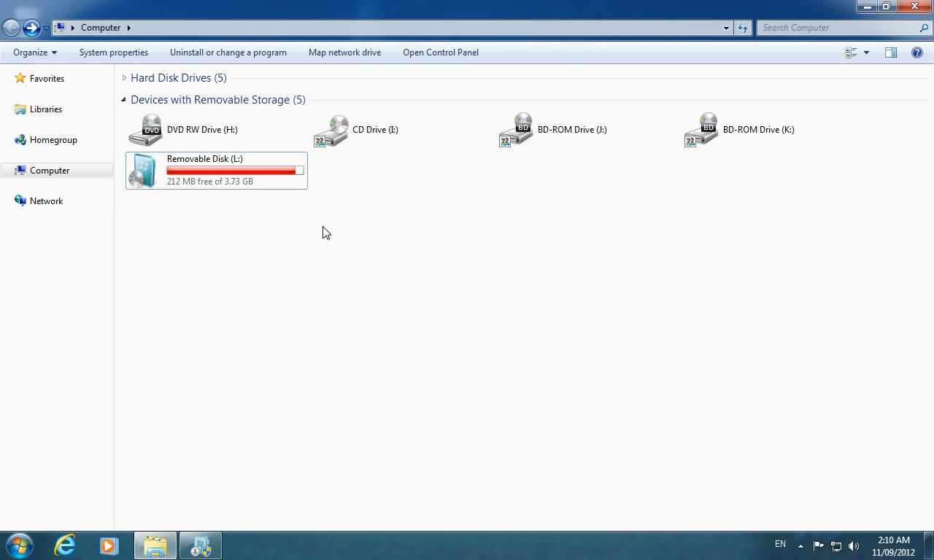This screenshot has width=934, height=560.
Task: Select Network in the navigation pane
Action: click(46, 201)
